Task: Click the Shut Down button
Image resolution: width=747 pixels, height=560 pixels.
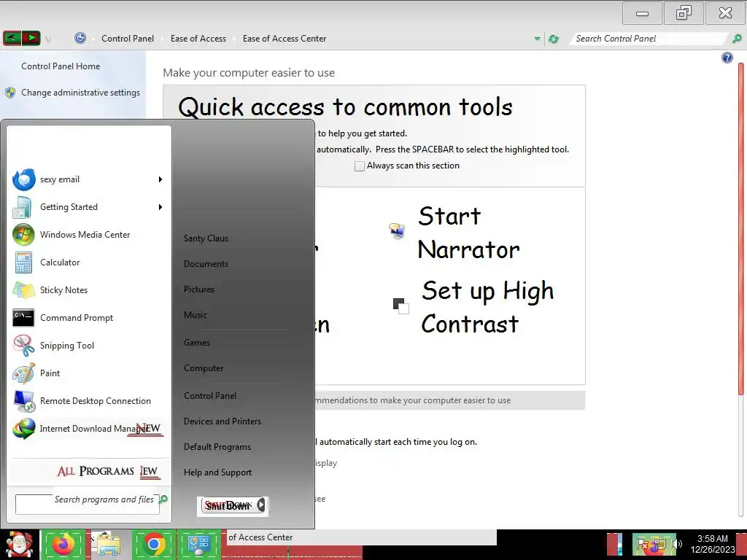Action: (x=228, y=505)
